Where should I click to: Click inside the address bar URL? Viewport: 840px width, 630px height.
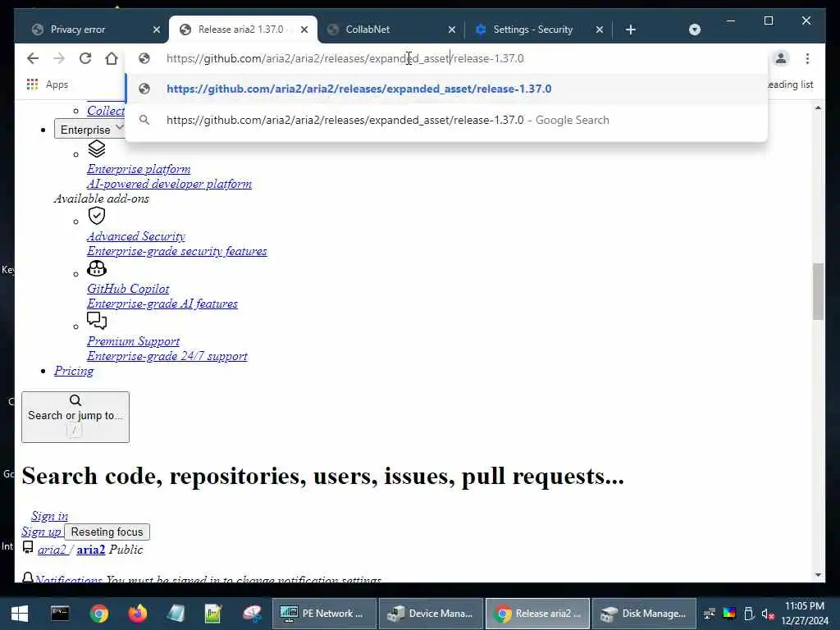[x=345, y=58]
